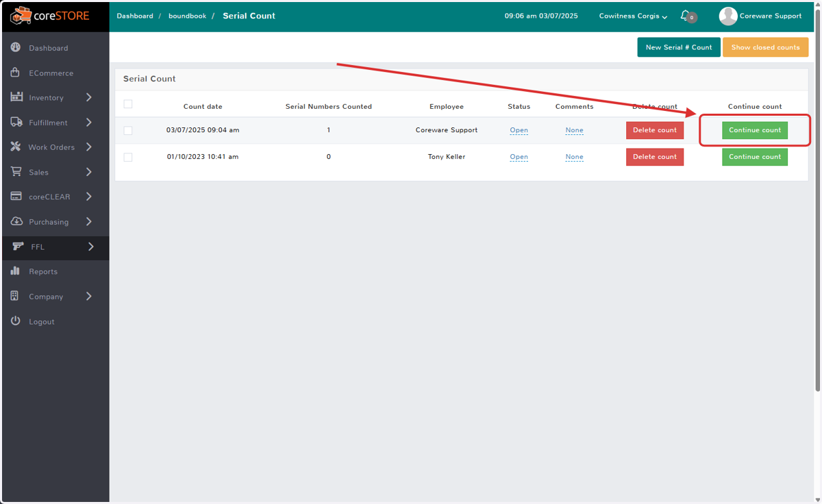Click the 03/07/2025 09:04 am date cell
822x504 pixels.
[x=203, y=130]
